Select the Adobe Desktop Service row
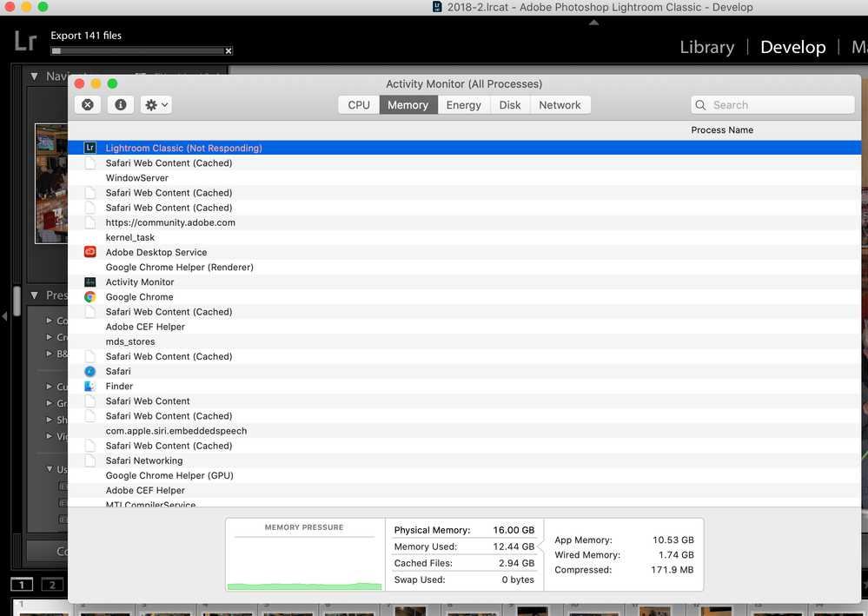The height and width of the screenshot is (616, 868). coord(465,252)
